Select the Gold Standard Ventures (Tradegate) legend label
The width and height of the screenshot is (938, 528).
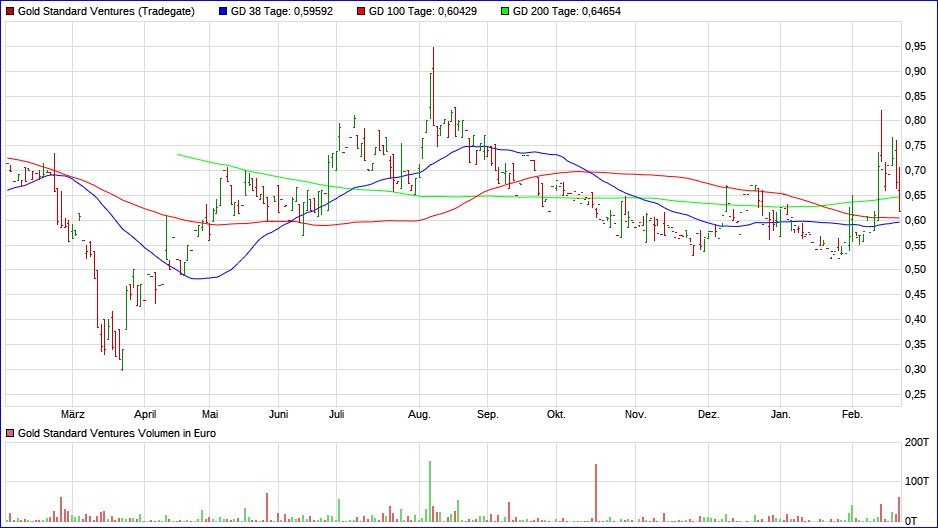pos(106,11)
